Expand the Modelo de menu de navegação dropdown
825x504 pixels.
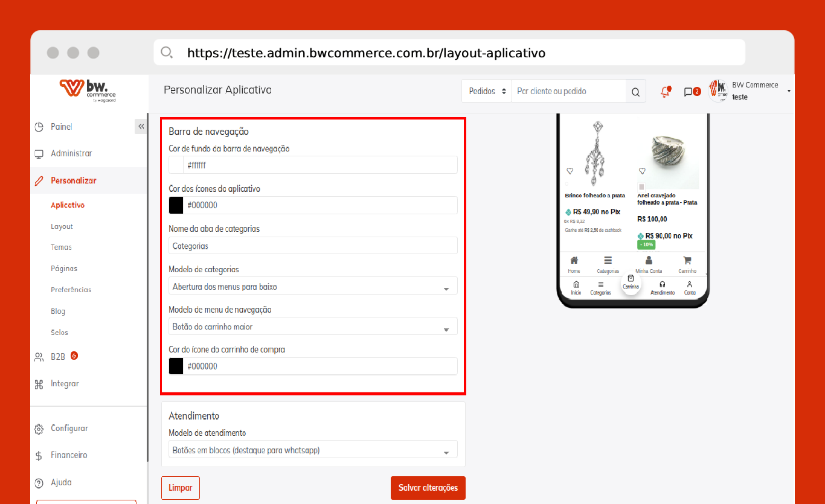[313, 327]
